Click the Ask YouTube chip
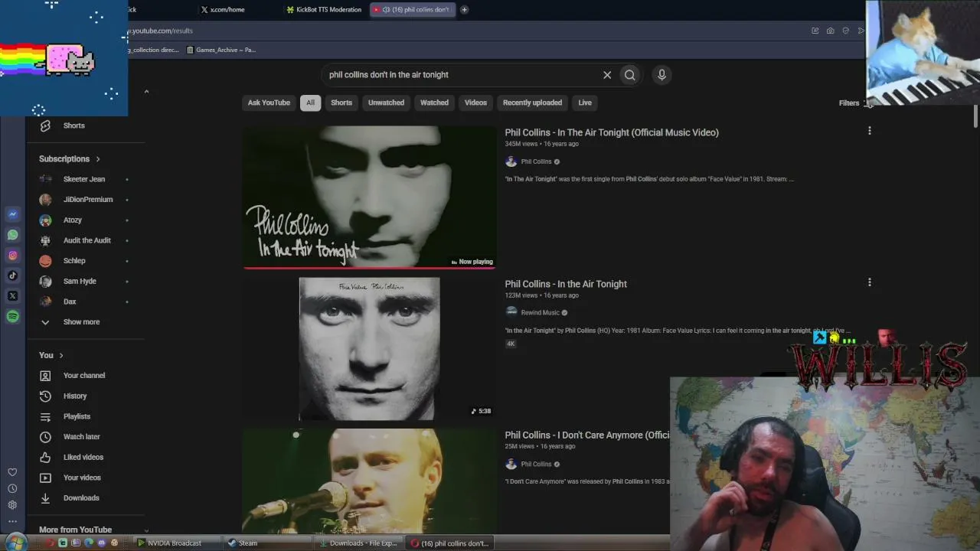The width and height of the screenshot is (980, 551). pyautogui.click(x=269, y=103)
